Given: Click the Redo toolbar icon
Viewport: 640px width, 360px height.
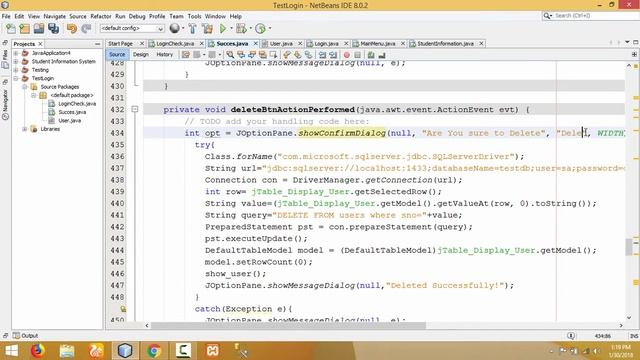Looking at the screenshot, I should (86, 29).
